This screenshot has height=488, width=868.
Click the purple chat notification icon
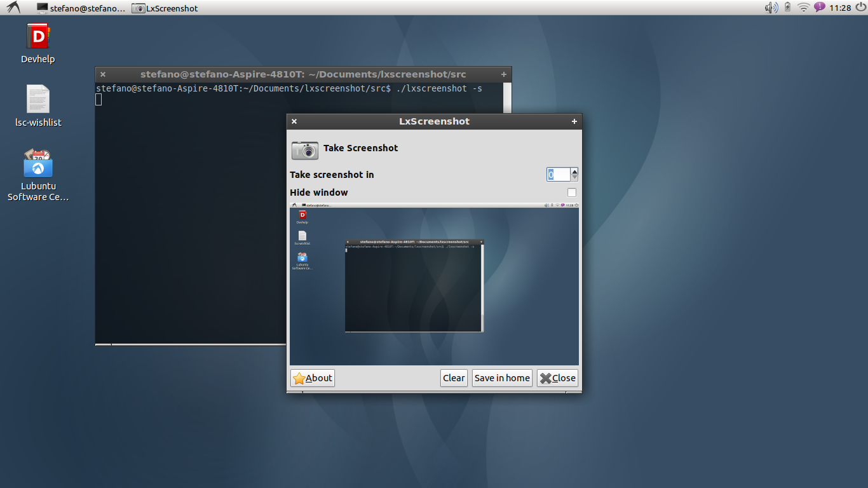point(820,8)
